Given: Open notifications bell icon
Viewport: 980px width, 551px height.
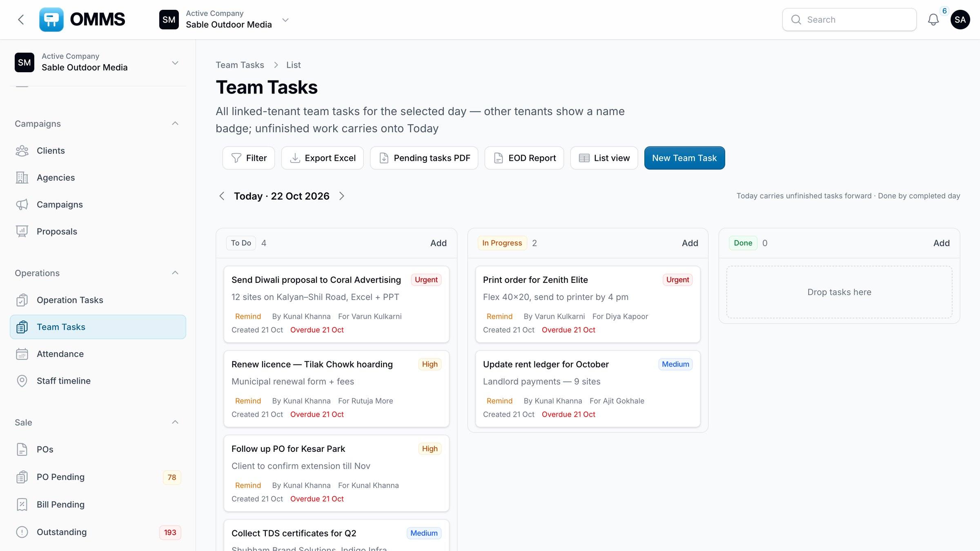Looking at the screenshot, I should pyautogui.click(x=933, y=20).
